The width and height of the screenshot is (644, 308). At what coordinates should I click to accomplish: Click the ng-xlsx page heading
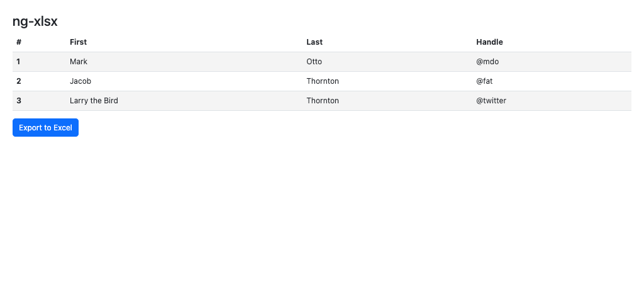pyautogui.click(x=35, y=21)
